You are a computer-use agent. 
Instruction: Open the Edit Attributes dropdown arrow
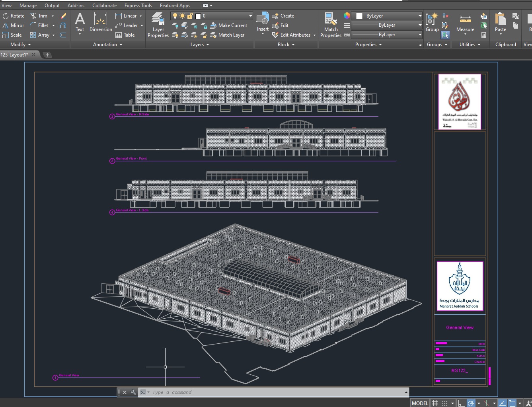[314, 35]
